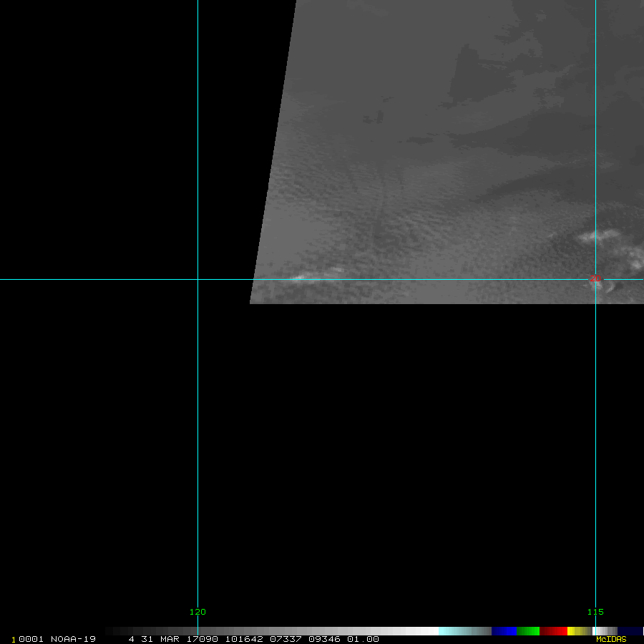Click the yellow McIDAS label
The width and height of the screenshot is (644, 644).
pos(611,639)
